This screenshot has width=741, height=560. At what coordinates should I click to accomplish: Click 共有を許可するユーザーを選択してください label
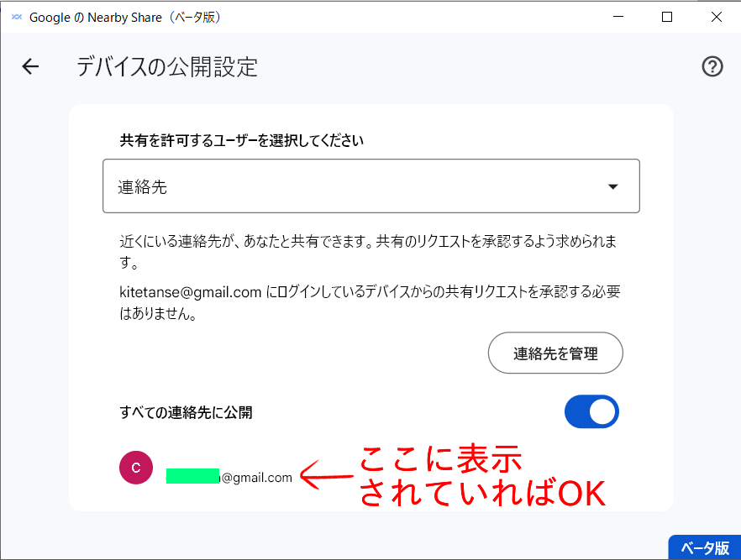pos(241,140)
